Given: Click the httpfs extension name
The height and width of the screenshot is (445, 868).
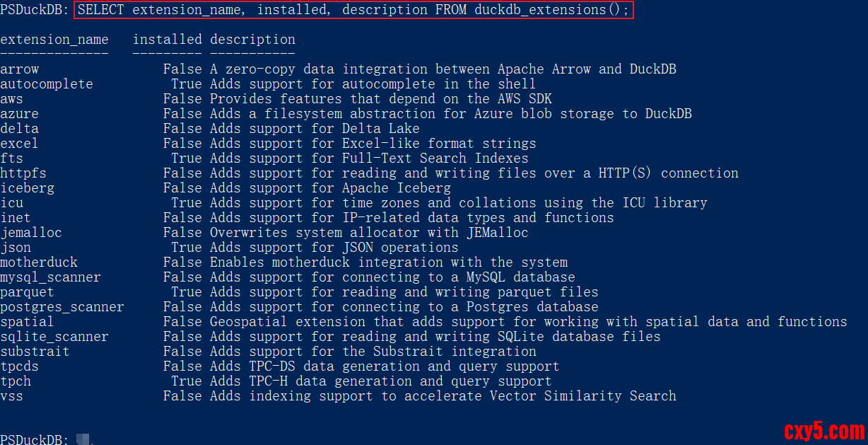Looking at the screenshot, I should coord(23,173).
